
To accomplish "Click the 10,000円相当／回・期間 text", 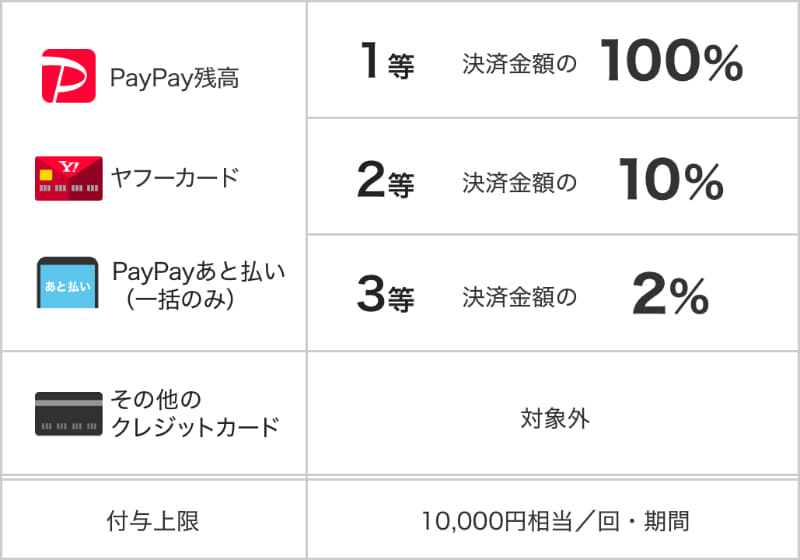I will pos(554,521).
